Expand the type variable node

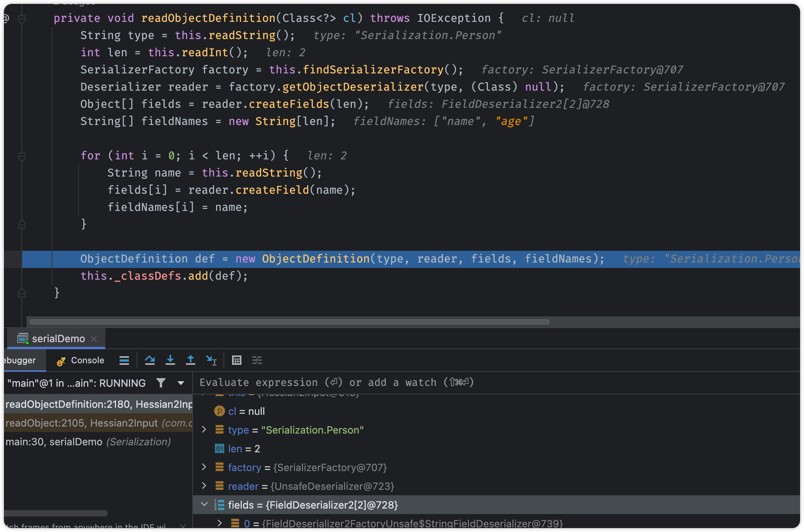click(204, 430)
